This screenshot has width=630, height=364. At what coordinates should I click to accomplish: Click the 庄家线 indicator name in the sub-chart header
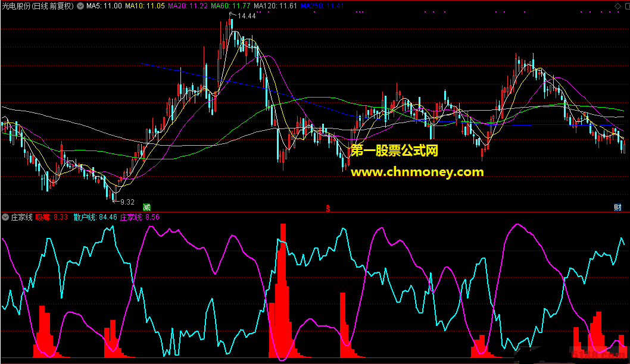pos(21,217)
